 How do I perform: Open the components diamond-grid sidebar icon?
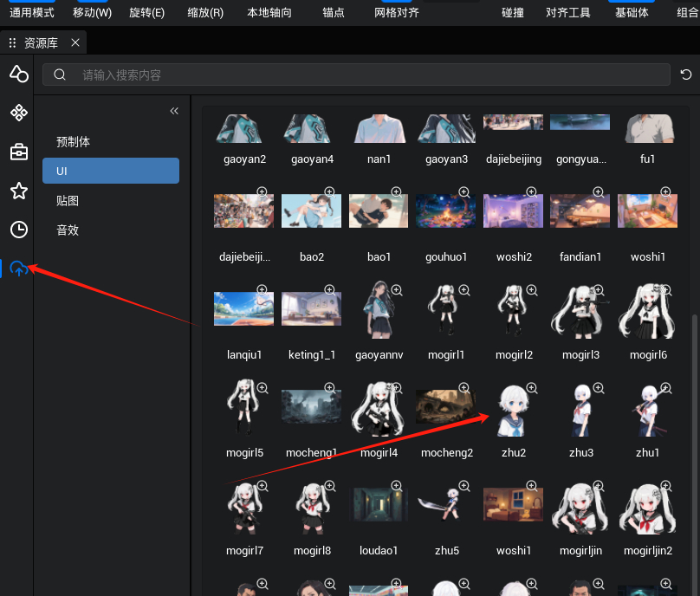click(x=19, y=113)
